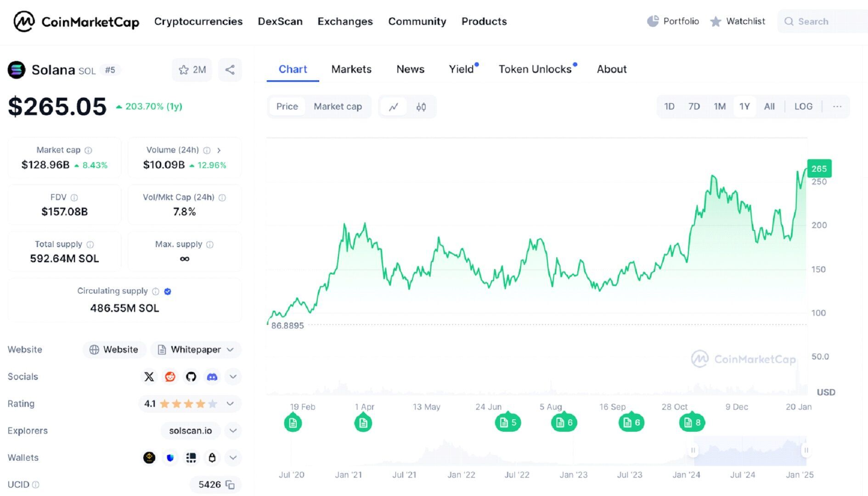Click news marker under 19 Feb

click(293, 423)
